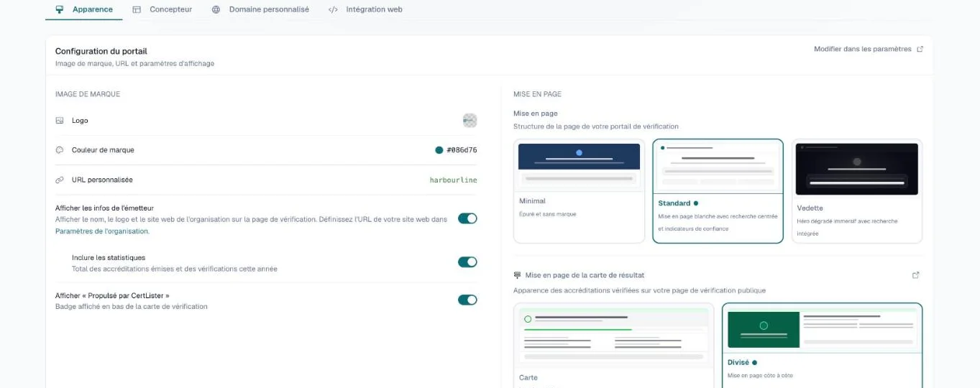This screenshot has width=980, height=388.
Task: Open Paramètres de l'organisation link
Action: coord(101,231)
